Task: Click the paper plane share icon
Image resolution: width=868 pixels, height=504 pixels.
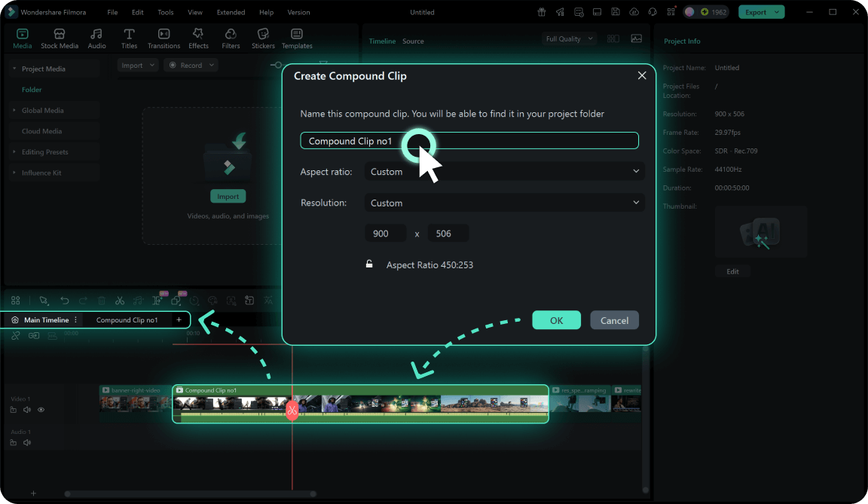Action: [x=561, y=12]
